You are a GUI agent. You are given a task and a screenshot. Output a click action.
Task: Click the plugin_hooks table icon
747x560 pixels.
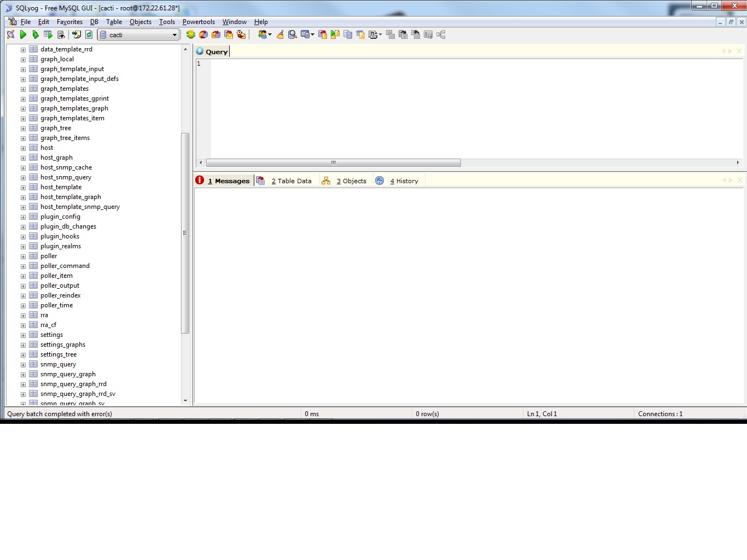pos(33,236)
